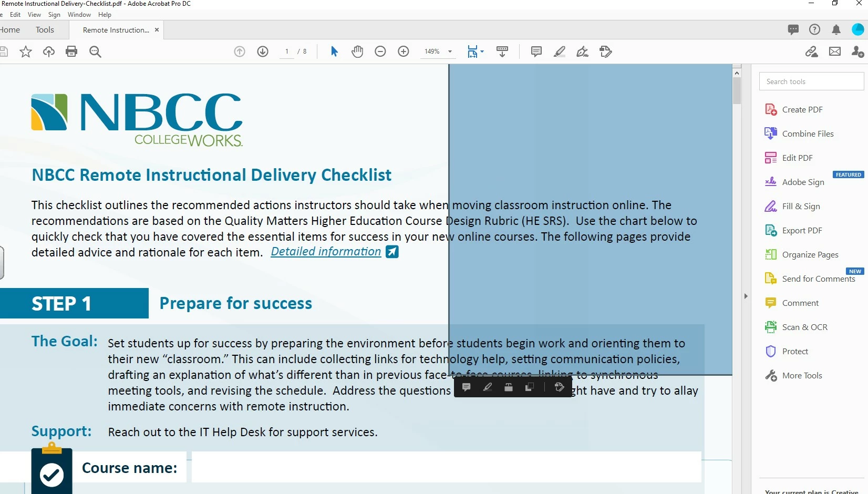868x494 pixels.
Task: Switch to the Home tab
Action: [x=10, y=30]
